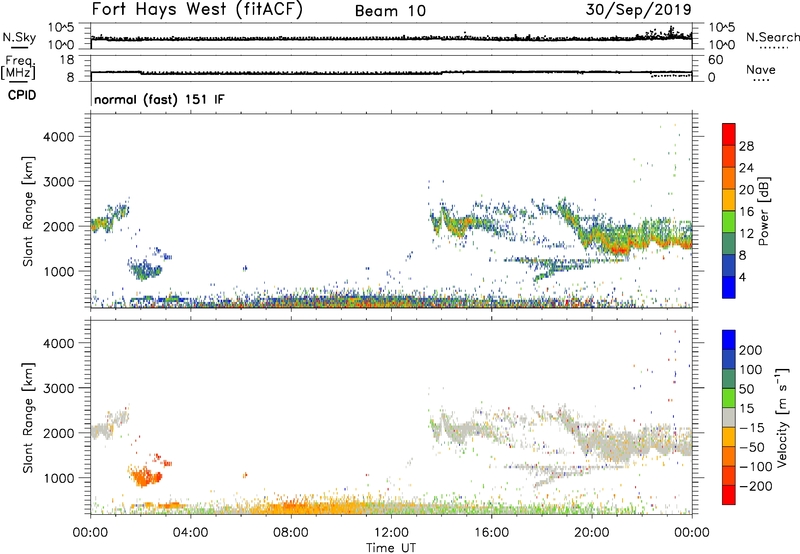Click the "60" tick of the Nave axis

[716, 60]
